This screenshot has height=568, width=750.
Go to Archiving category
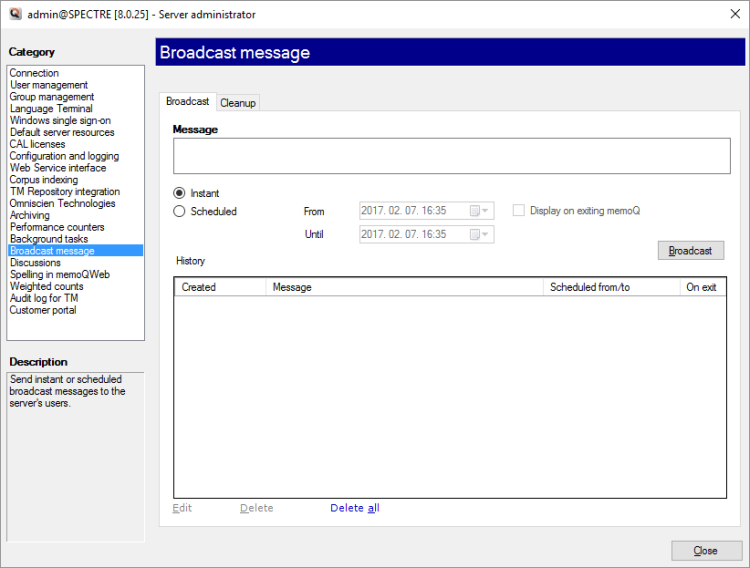[x=29, y=215]
